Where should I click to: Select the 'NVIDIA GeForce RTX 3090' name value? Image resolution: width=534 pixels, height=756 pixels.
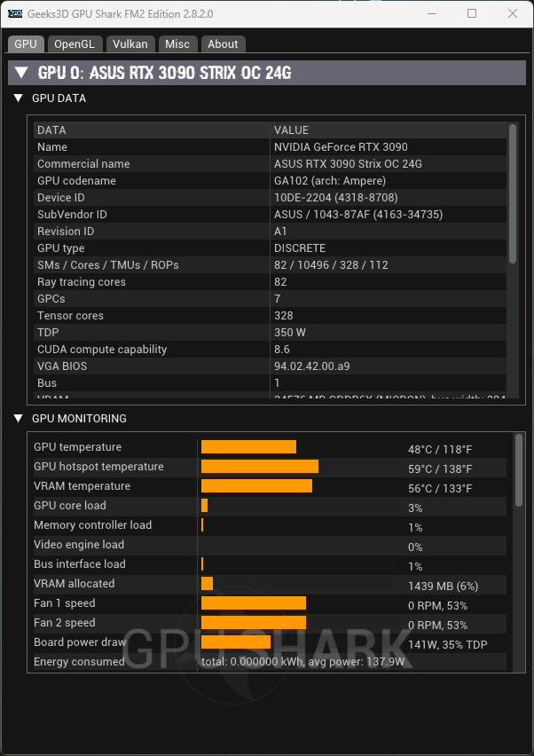pyautogui.click(x=341, y=147)
